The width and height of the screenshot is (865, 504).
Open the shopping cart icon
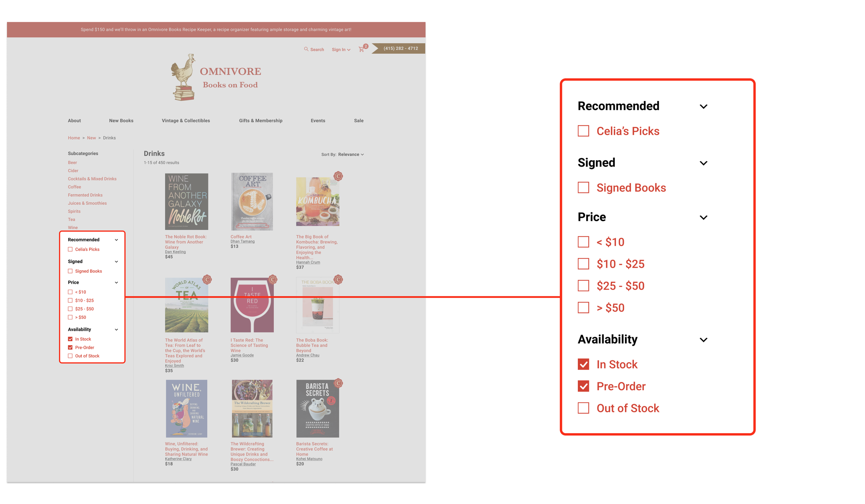[361, 49]
